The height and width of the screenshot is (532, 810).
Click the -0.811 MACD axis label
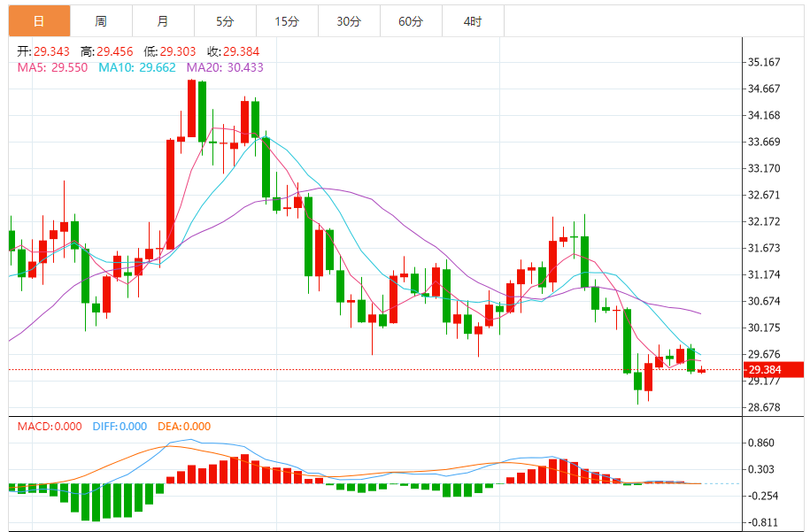[761, 522]
